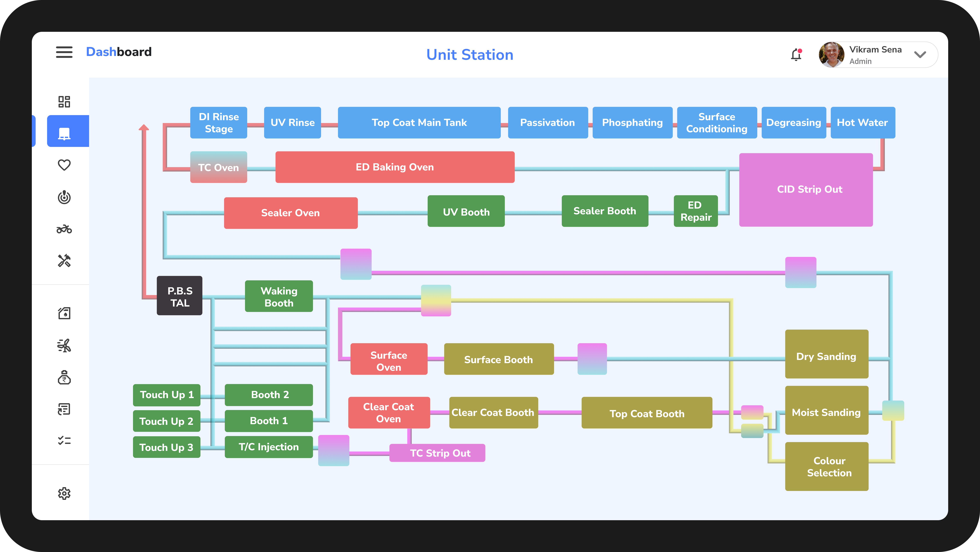Open the TC Oven station
980x552 pixels.
point(219,167)
